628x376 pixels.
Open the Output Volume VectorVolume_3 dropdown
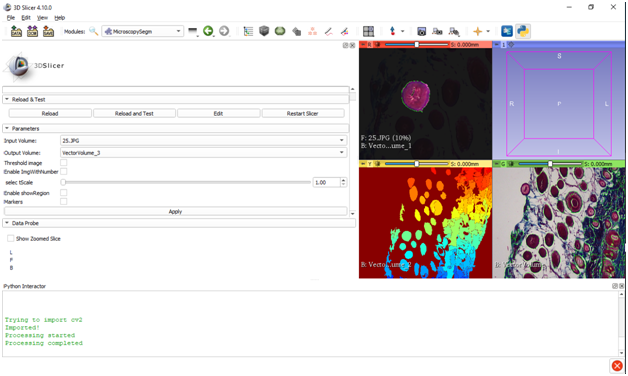pos(203,153)
